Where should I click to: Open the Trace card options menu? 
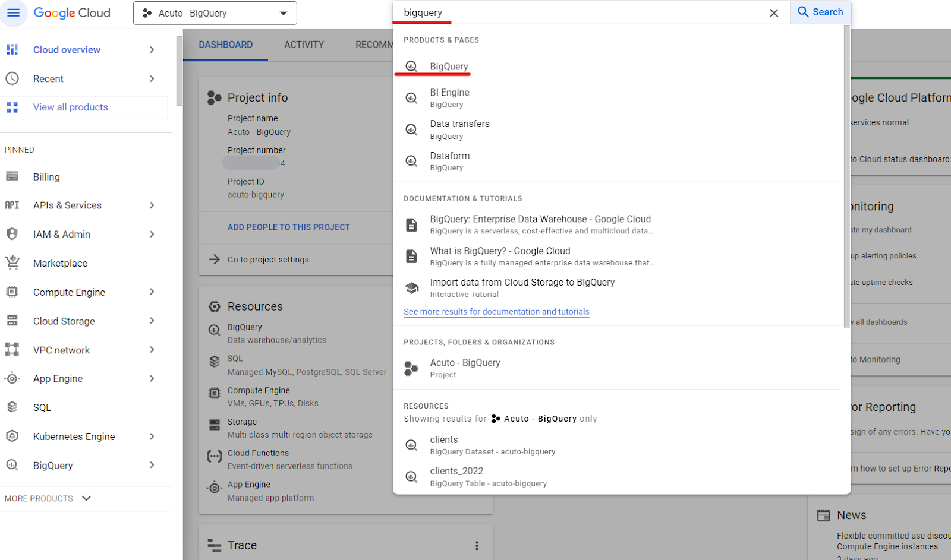pos(477,546)
